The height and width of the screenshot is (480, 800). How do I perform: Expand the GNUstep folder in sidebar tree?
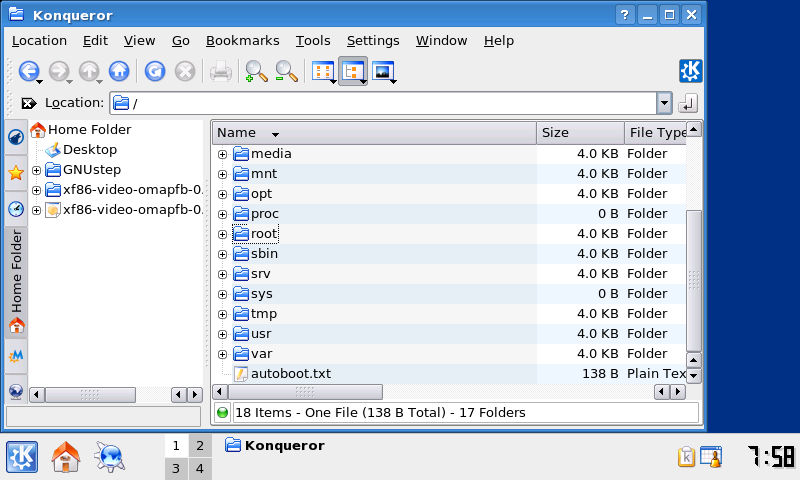(x=36, y=170)
